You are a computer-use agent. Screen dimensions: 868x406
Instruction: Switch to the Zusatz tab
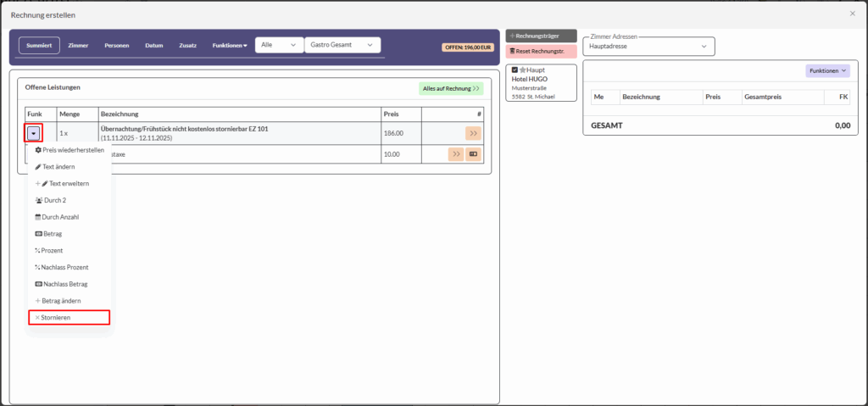coord(187,46)
